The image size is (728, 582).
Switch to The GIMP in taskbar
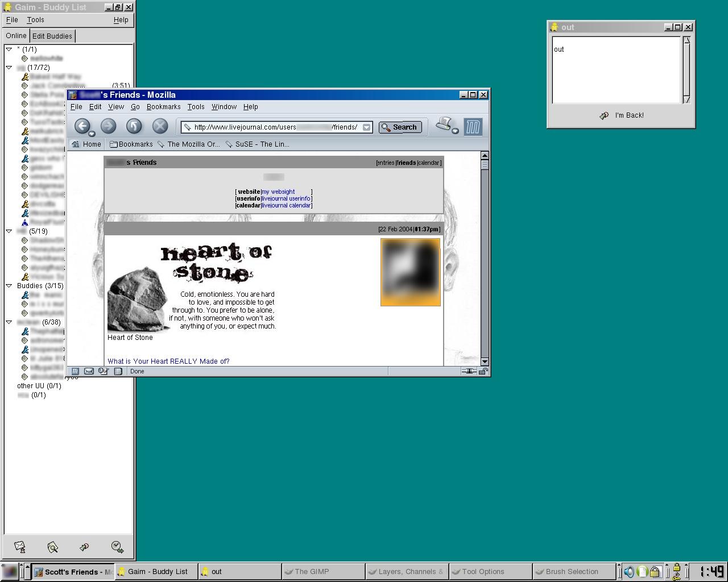click(x=324, y=572)
